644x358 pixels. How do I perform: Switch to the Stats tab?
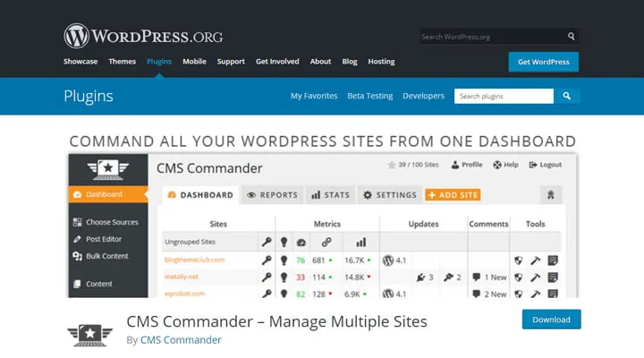click(x=331, y=195)
